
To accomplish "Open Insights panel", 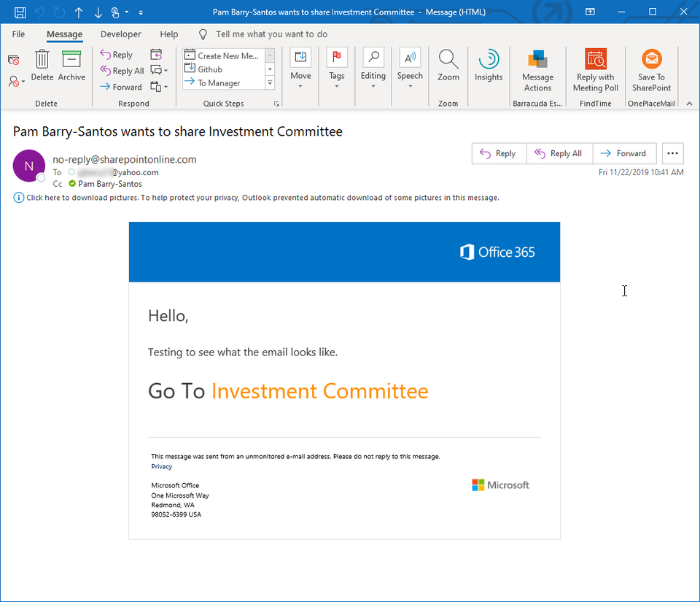I will tap(489, 66).
